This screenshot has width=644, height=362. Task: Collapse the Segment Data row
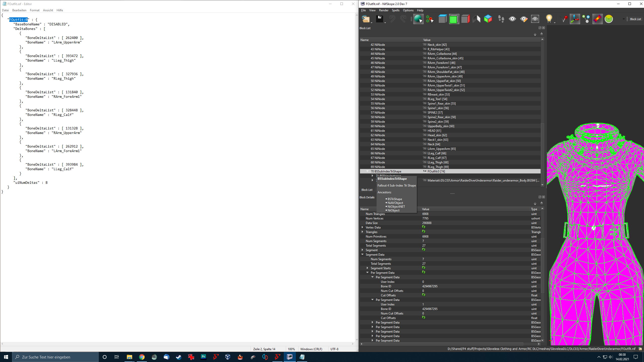(363, 254)
